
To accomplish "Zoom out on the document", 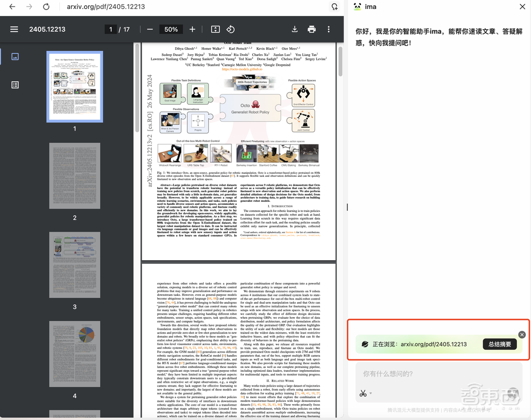I will tap(149, 29).
